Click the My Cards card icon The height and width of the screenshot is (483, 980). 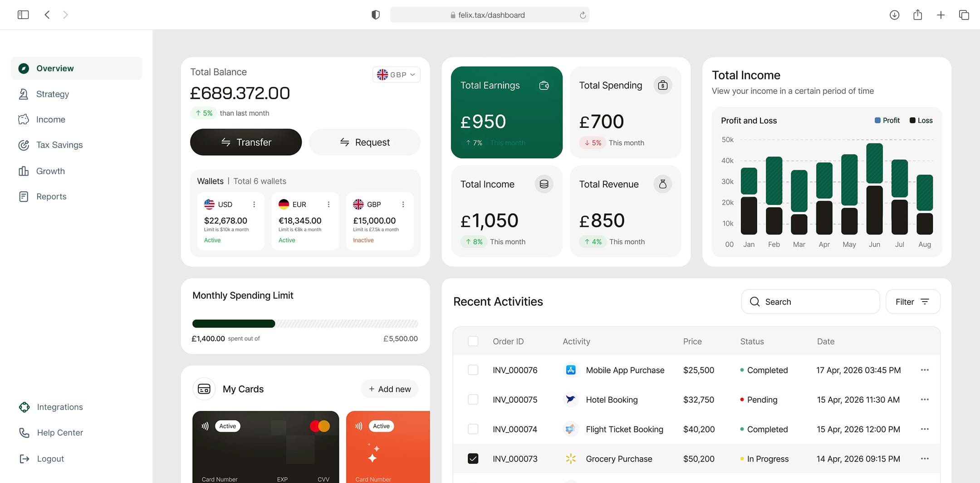pyautogui.click(x=204, y=389)
